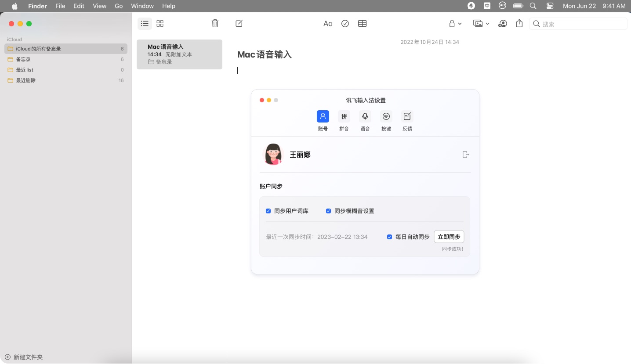The width and height of the screenshot is (631, 364).
Task: Click the 立即同步 button
Action: click(449, 237)
